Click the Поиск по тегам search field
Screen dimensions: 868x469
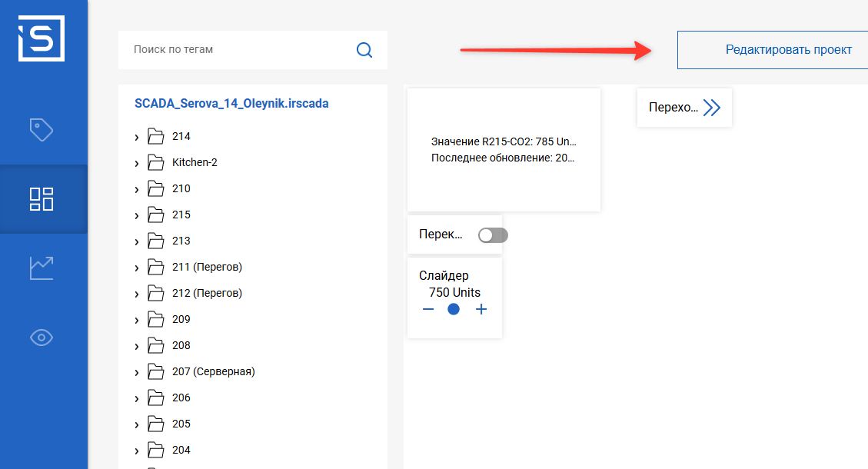click(238, 50)
